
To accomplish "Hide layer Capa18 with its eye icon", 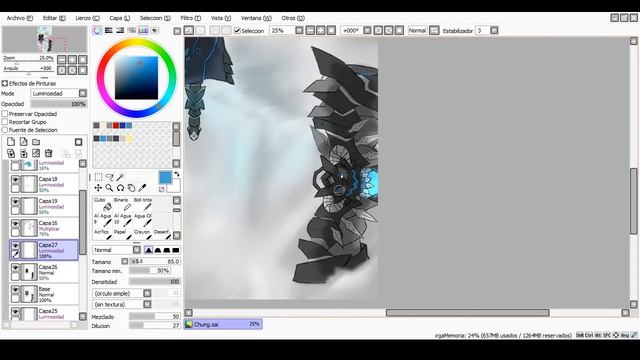I will pos(15,180).
